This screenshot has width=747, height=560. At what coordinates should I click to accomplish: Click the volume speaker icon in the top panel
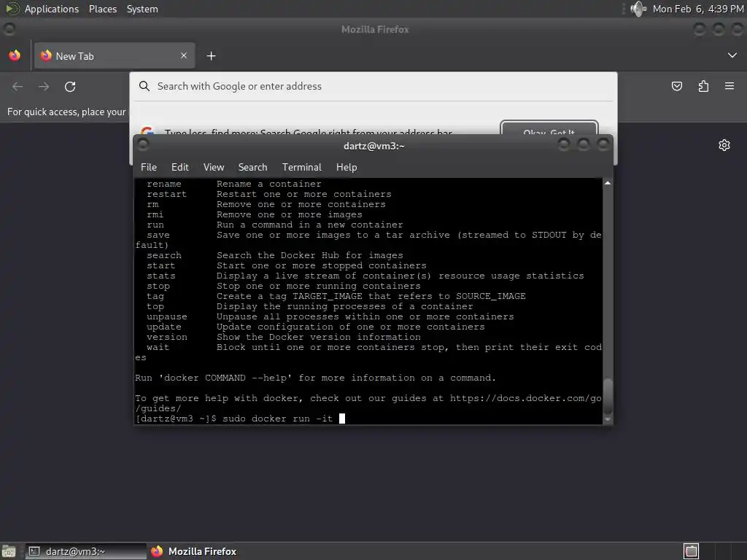point(638,9)
